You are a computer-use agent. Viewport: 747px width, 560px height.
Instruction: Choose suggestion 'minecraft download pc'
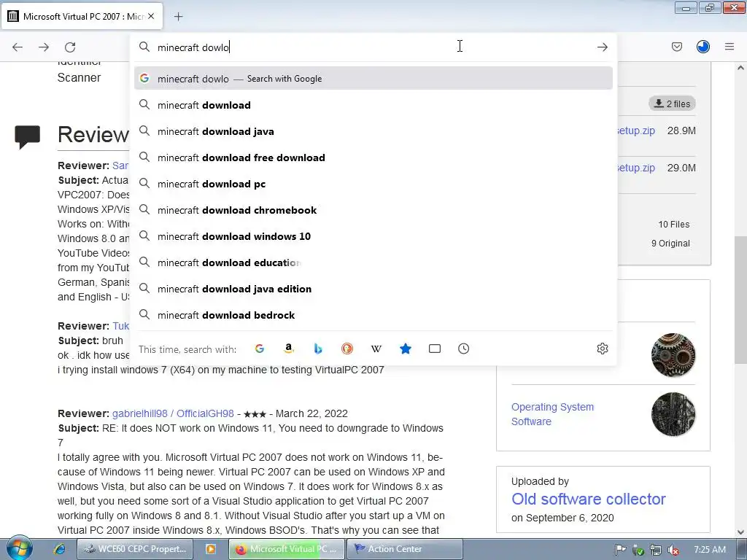click(x=373, y=184)
